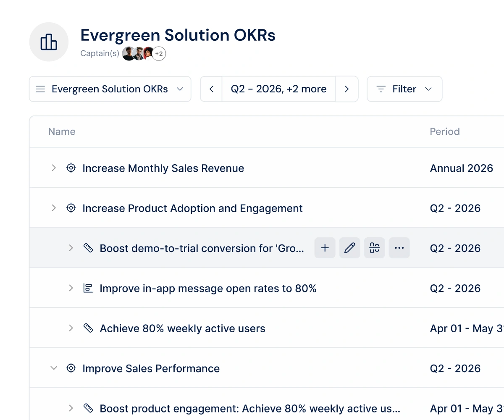
Task: Click the first captain avatar
Action: (x=129, y=54)
